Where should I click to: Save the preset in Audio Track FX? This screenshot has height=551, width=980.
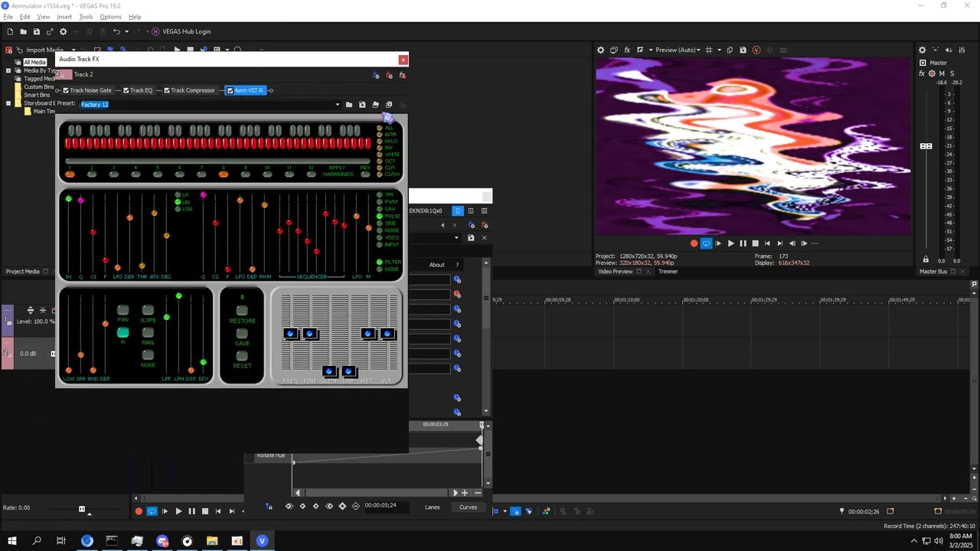[362, 104]
